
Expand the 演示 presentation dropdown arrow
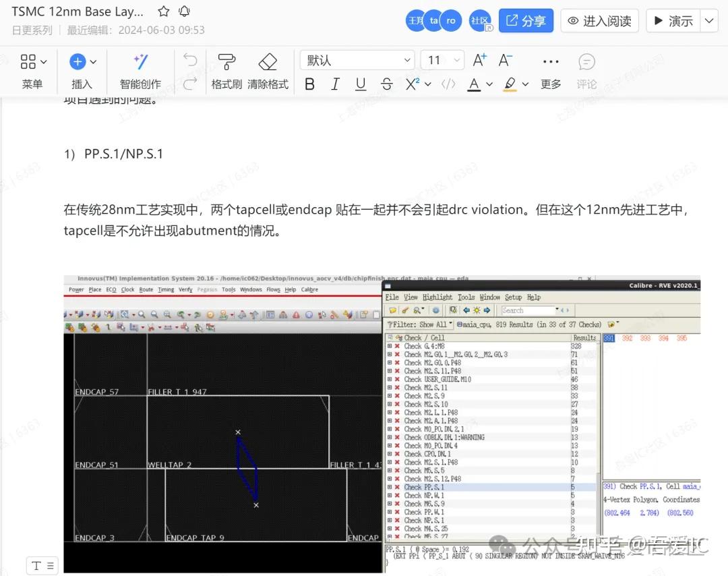708,20
